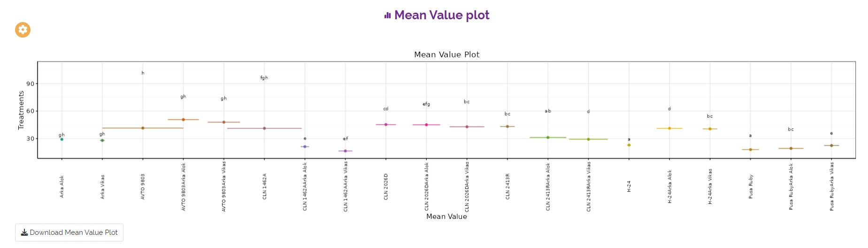This screenshot has width=868, height=248.
Task: Click the Download Mean Value Plot button
Action: pyautogui.click(x=69, y=232)
